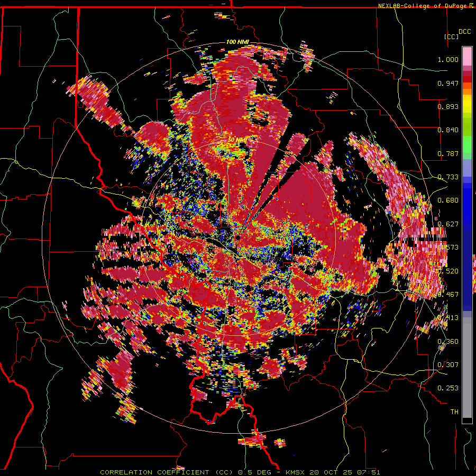Click the 0.787 value on the color scale
Screen dimensions: 476x476
(448, 153)
